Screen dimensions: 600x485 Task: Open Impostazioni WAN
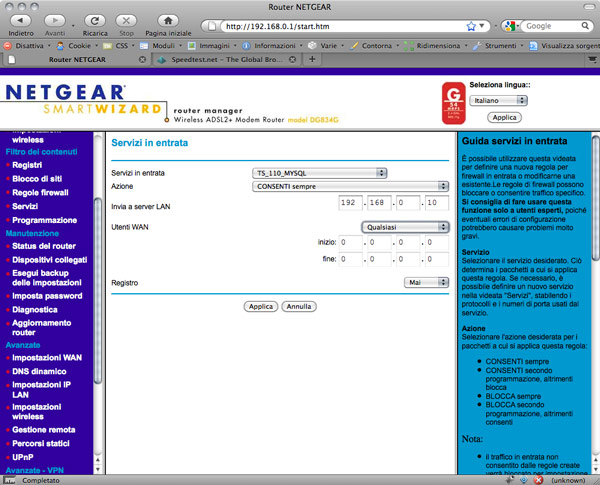pos(47,358)
